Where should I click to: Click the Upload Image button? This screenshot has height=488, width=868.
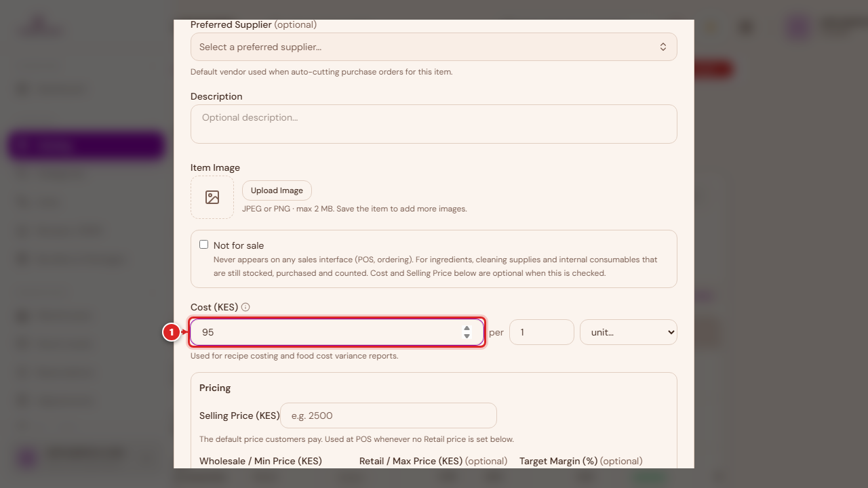point(277,190)
